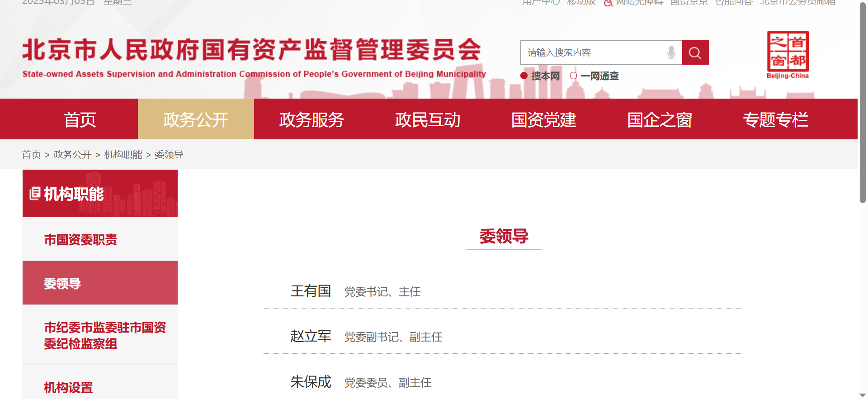Screen dimensions: 868x399
Task: Click 首页 in the breadcrumb
Action: 32,155
